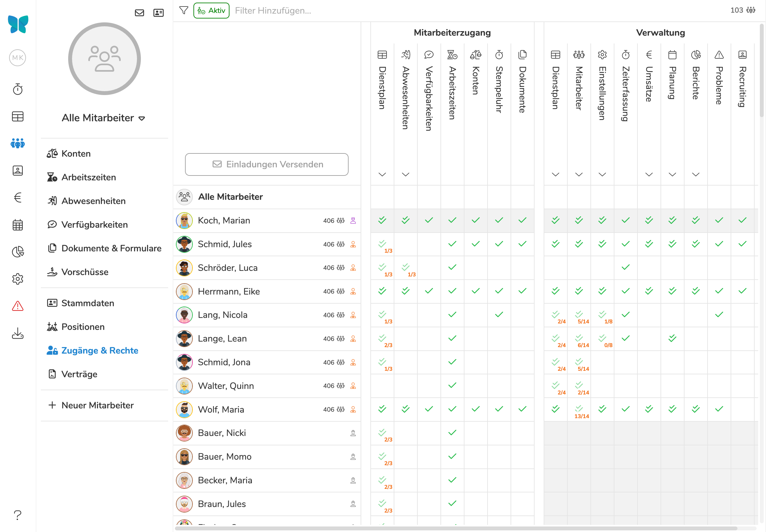Click the pie chart reports icon in left rail
This screenshot has height=532, width=766.
[x=18, y=252]
